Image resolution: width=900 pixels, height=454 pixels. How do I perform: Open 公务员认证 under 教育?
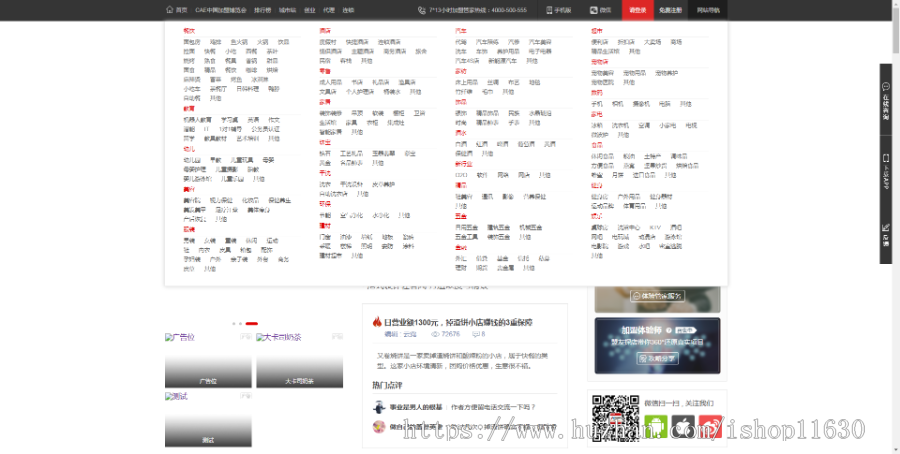(266, 129)
